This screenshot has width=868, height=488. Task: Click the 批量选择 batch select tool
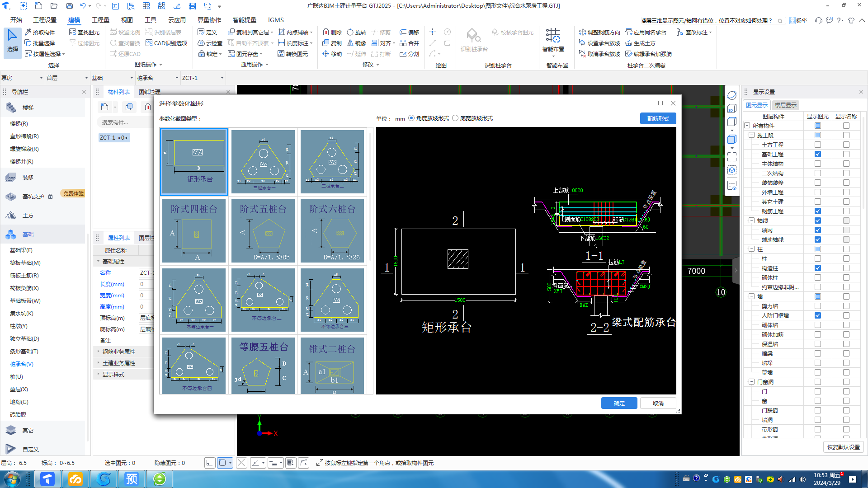40,43
